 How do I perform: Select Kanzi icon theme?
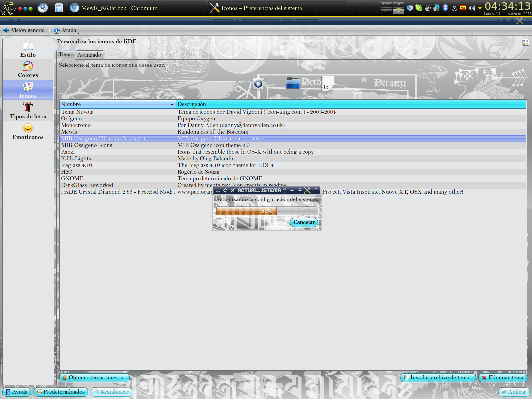[x=293, y=152]
